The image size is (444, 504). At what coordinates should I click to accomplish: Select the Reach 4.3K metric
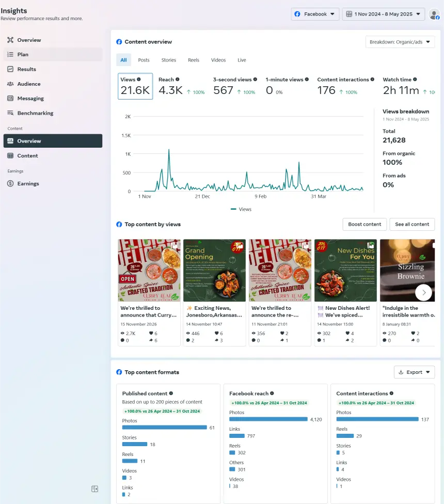pos(182,86)
